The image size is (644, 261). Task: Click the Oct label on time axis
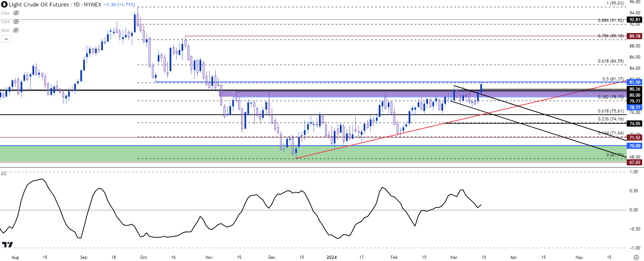pos(143,257)
